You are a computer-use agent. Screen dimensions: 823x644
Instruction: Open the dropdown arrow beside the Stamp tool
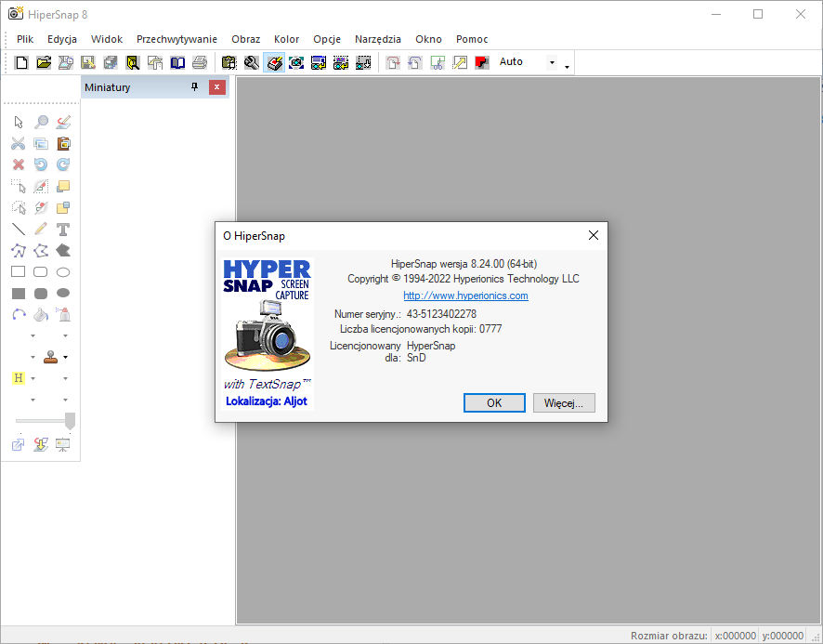[66, 357]
